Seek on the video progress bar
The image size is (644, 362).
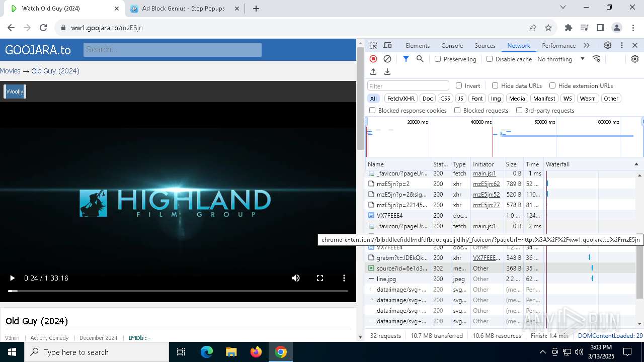point(178,291)
